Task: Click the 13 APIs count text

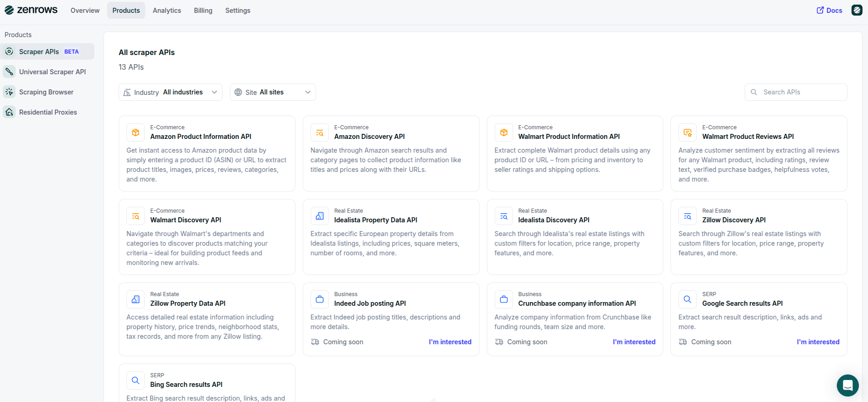Action: coord(131,67)
